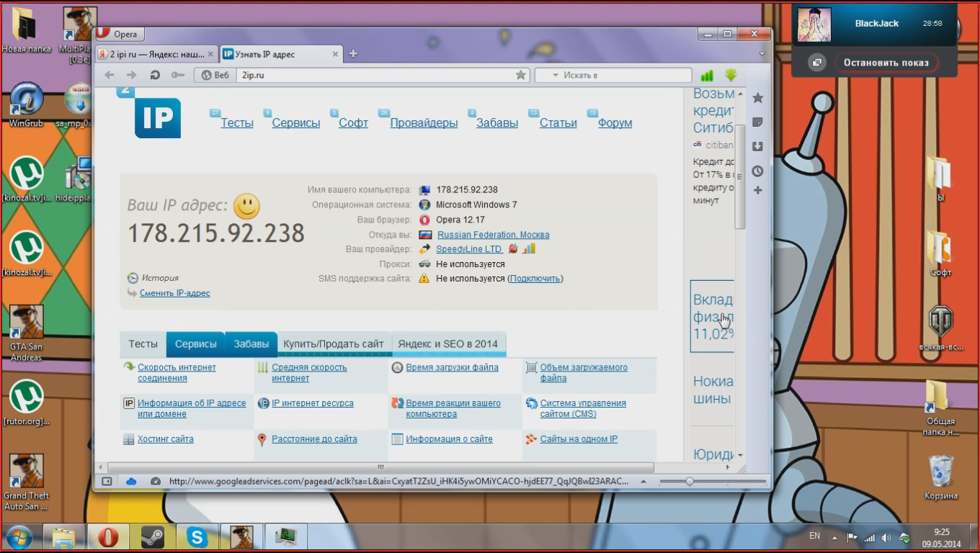Click the 'Подключить' SMS support link

535,279
